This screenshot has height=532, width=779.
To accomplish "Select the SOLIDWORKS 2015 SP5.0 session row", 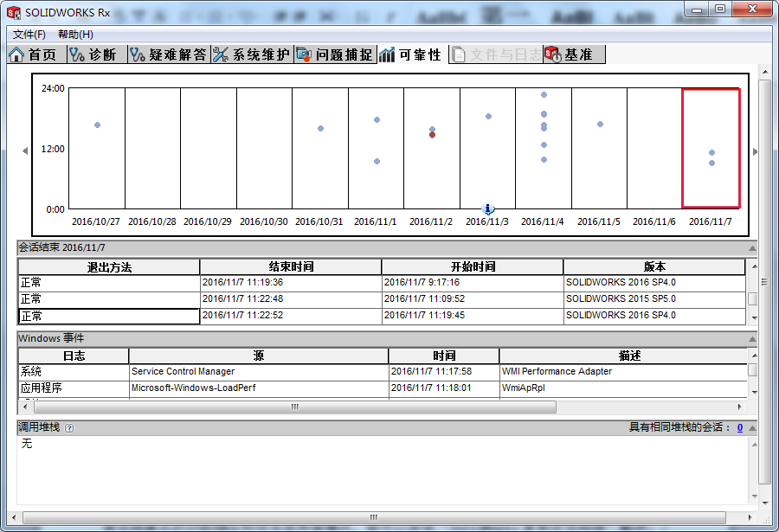I will pyautogui.click(x=382, y=299).
